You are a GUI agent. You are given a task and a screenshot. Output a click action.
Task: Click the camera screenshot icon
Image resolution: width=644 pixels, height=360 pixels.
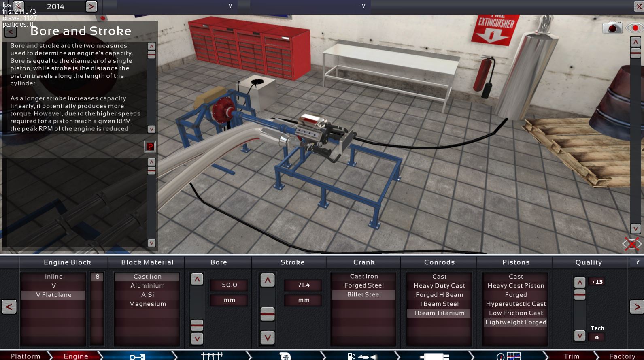point(612,28)
